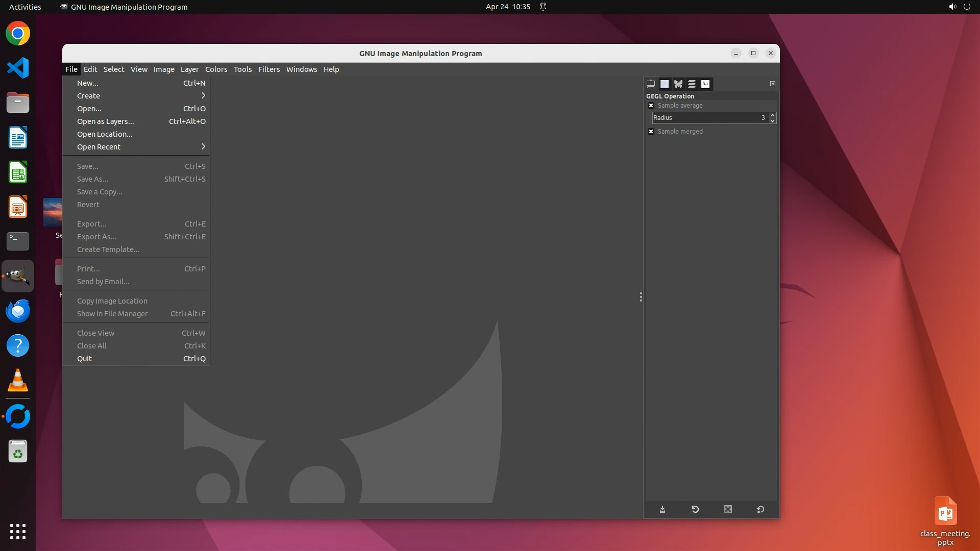Click Delete Tool Preset icon in bottom panel
Screen dimensions: 980x551
point(728,509)
